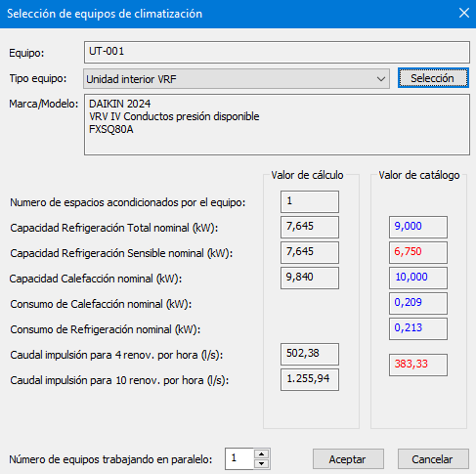Click into the Marca/Modelo text area

tap(277, 125)
